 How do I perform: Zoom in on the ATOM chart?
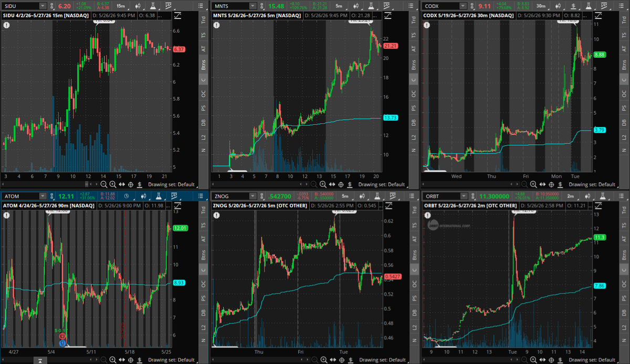click(113, 360)
